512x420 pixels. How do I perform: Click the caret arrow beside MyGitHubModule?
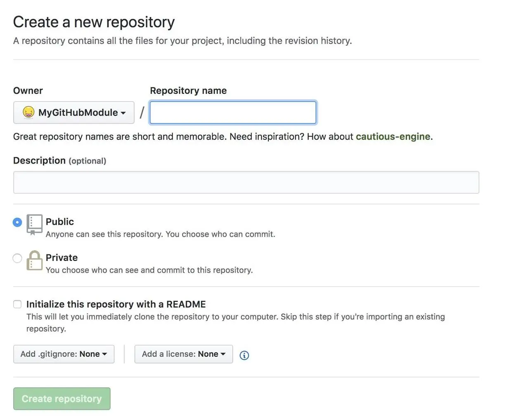tap(123, 113)
